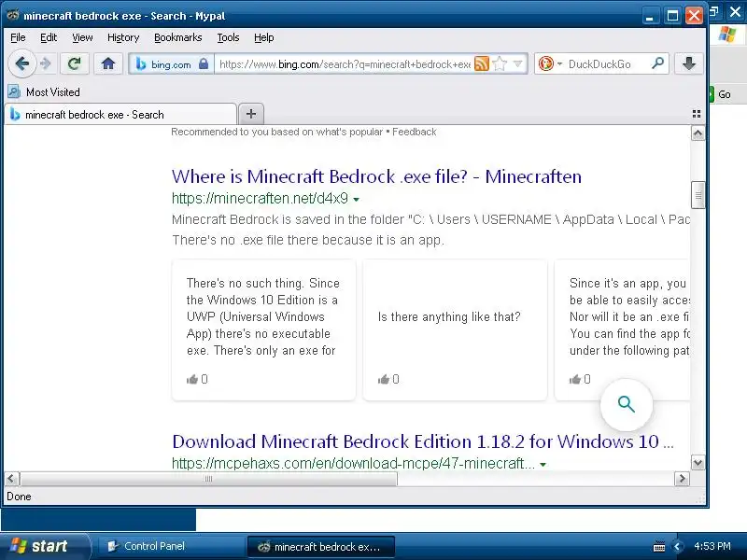The height and width of the screenshot is (560, 747).
Task: Open the Most Visited bookmarks folder
Action: (x=44, y=91)
